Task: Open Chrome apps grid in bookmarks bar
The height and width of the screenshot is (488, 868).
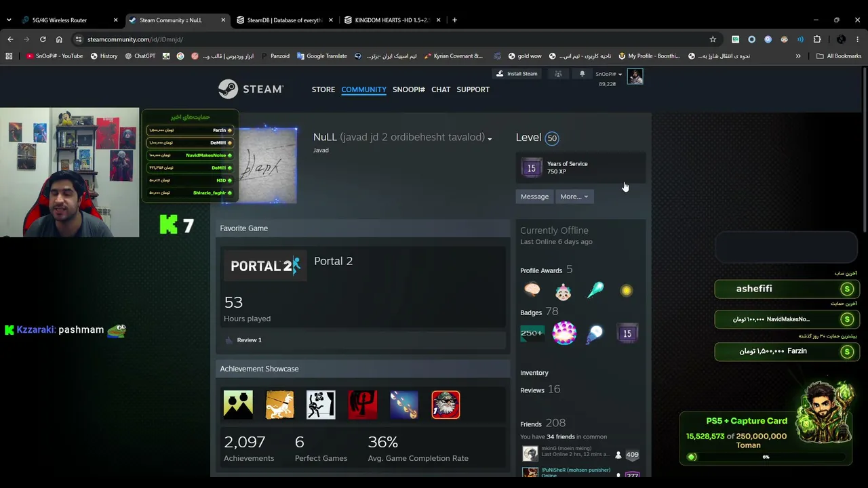Action: coord(9,56)
